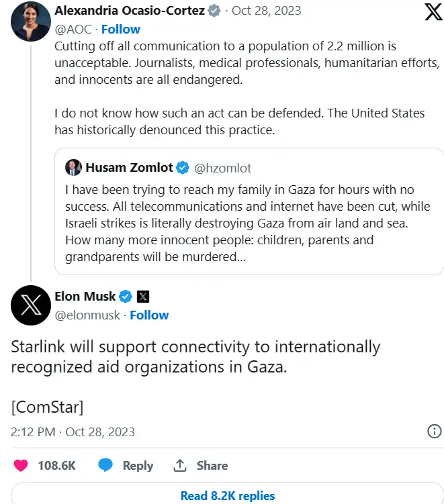Image resolution: width=444 pixels, height=504 pixels.
Task: Follow the @AOC account
Action: coord(121,30)
